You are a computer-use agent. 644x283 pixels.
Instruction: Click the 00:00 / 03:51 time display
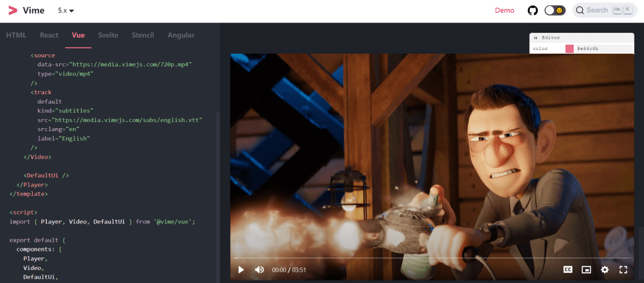point(289,270)
